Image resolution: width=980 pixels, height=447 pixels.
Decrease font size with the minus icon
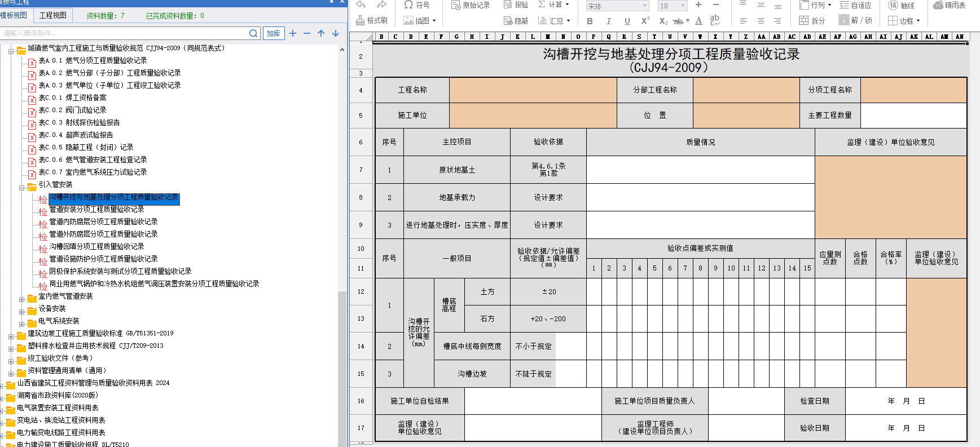715,5
